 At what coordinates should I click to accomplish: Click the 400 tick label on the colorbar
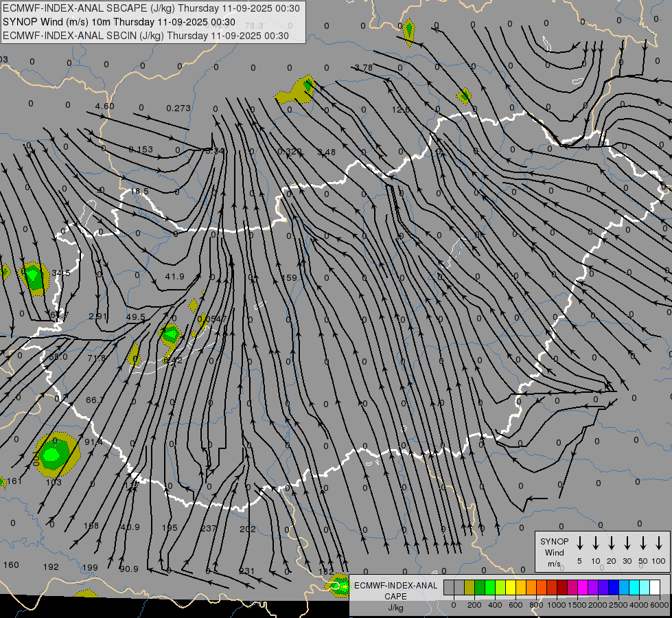click(x=495, y=605)
